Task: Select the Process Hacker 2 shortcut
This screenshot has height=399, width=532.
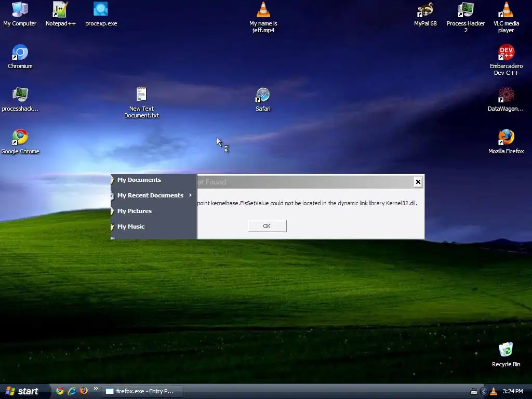Action: pyautogui.click(x=465, y=17)
